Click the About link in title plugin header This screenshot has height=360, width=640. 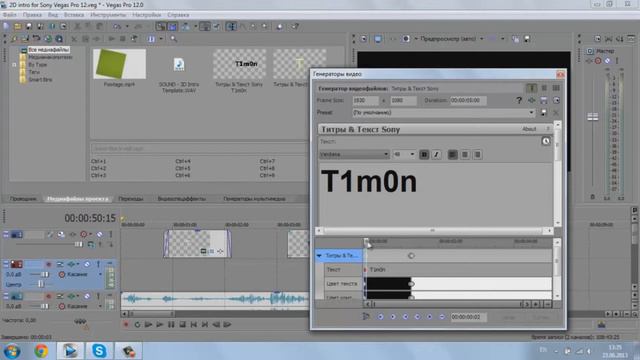[529, 129]
